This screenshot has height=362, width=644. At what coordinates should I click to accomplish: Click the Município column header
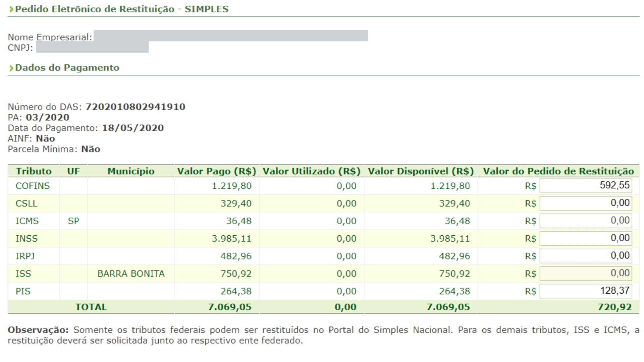tap(131, 171)
